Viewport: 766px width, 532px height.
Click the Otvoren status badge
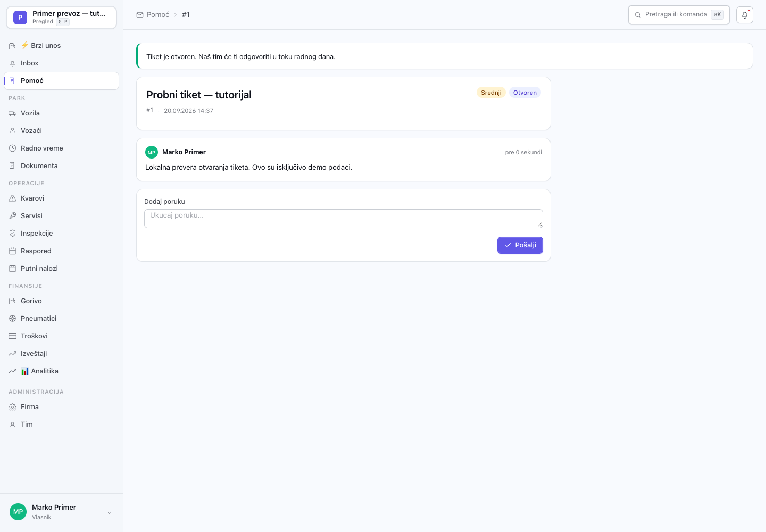pyautogui.click(x=525, y=93)
